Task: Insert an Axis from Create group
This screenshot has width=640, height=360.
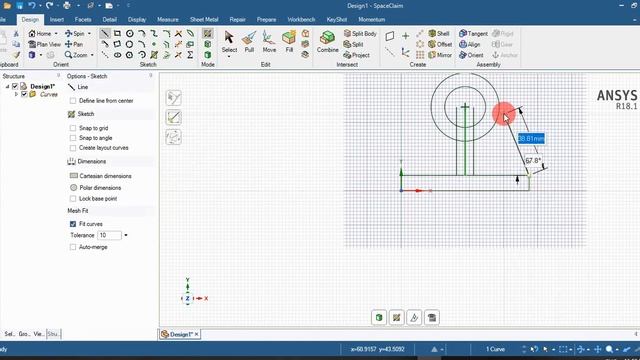Action: (390, 52)
